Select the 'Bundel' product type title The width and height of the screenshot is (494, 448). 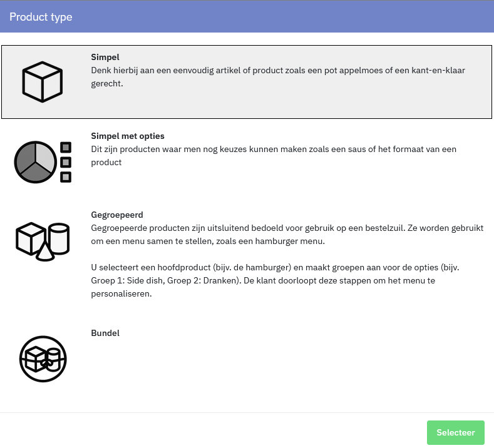tap(105, 333)
